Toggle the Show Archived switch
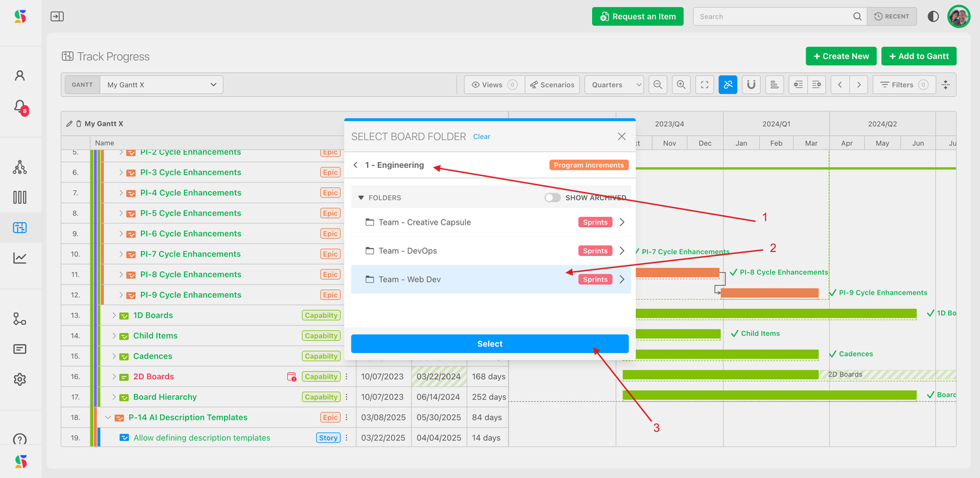 click(x=553, y=198)
